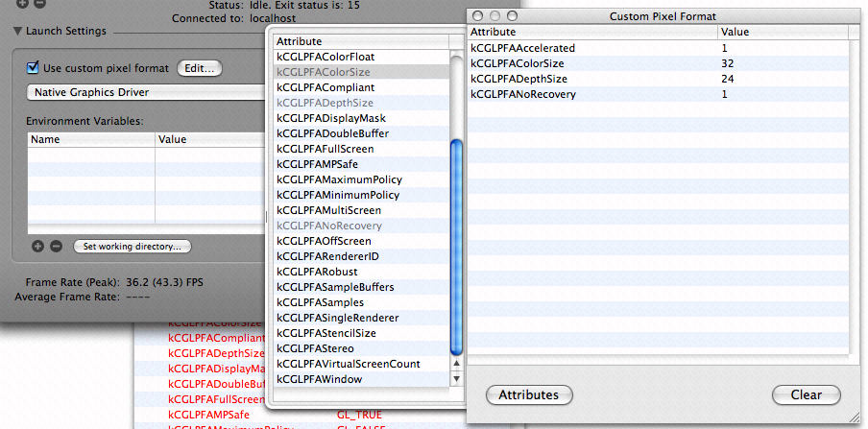Click the blue attribute list scrollbar thumb
Viewport: 868px width, 429px height.
click(x=457, y=245)
